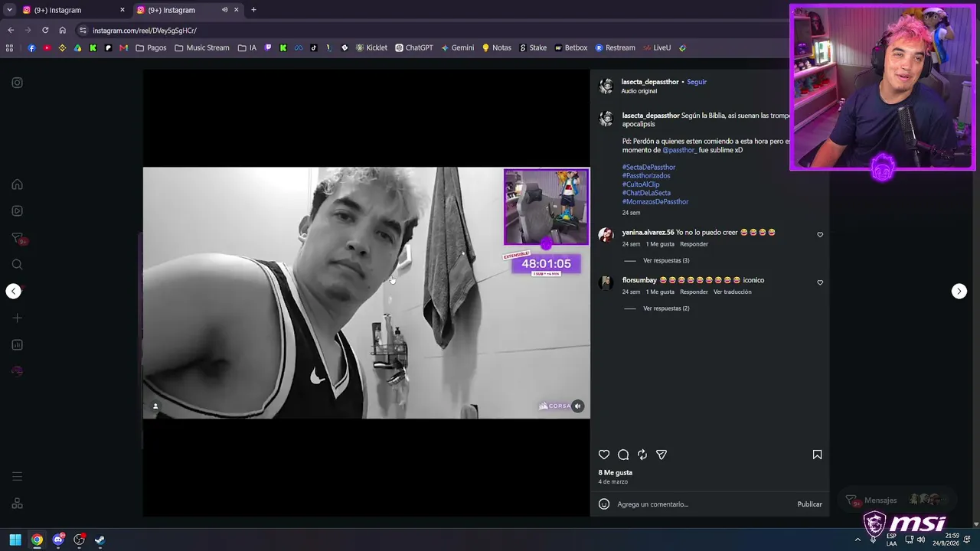Mute the tab using its speaker icon
The width and height of the screenshot is (980, 551).
(224, 10)
